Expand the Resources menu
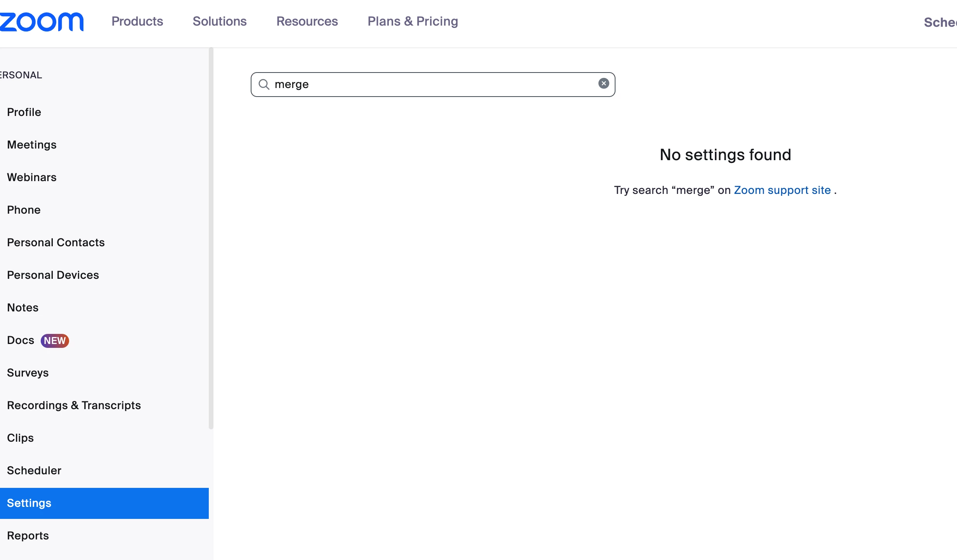This screenshot has height=560, width=957. [x=307, y=21]
